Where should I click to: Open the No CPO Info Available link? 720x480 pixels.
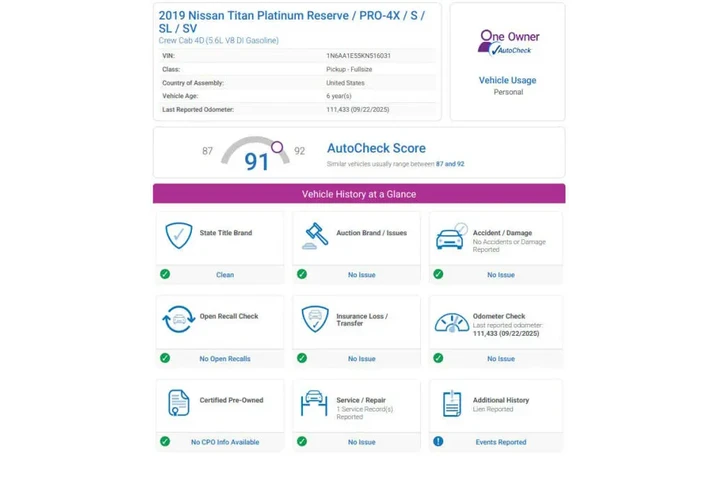point(225,442)
